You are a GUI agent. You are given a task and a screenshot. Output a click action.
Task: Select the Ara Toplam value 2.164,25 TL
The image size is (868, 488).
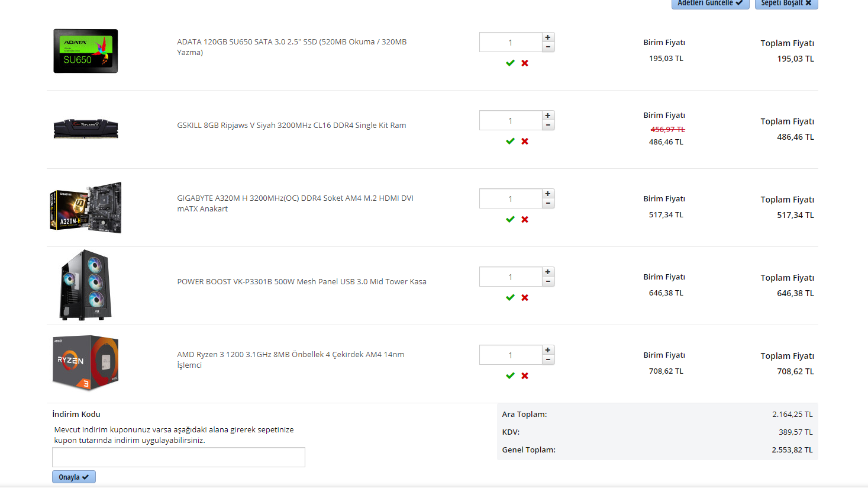(x=792, y=414)
